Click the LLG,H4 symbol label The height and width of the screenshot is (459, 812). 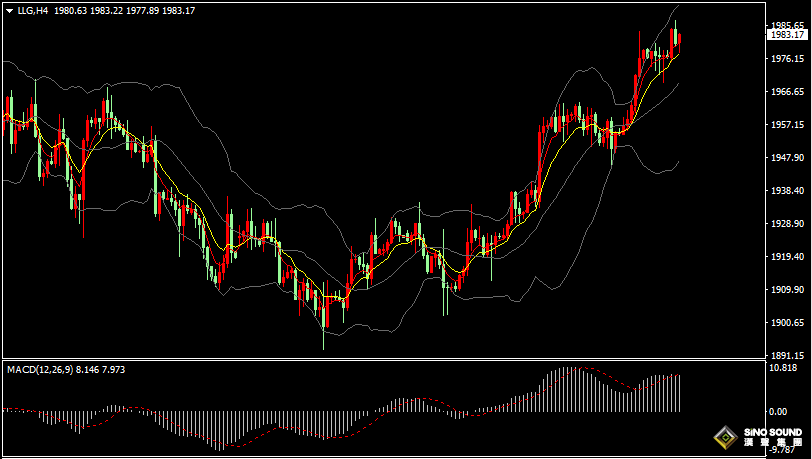tap(33, 11)
